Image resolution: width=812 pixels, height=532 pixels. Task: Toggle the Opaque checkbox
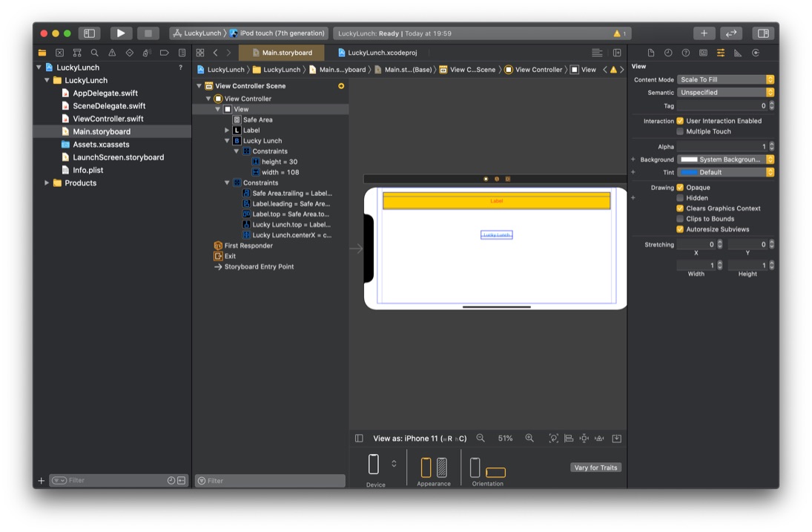point(680,188)
